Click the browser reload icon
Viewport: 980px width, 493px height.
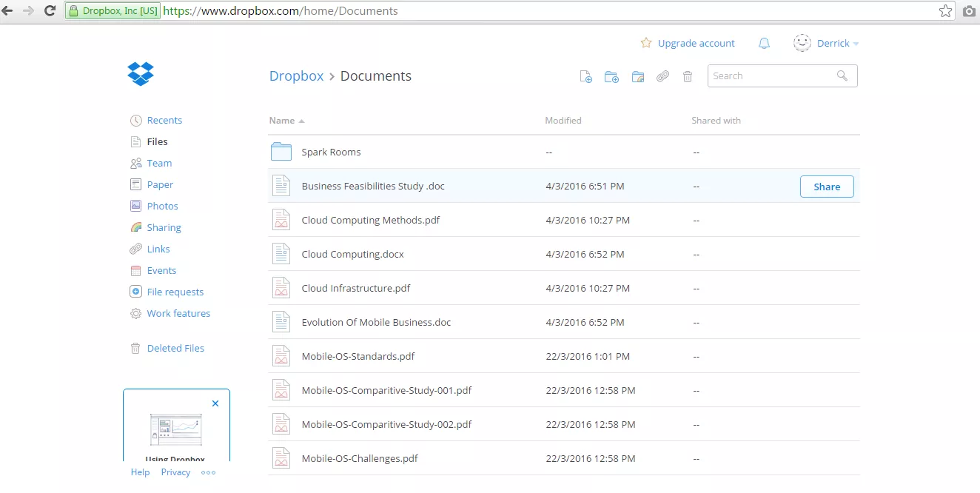pyautogui.click(x=50, y=10)
